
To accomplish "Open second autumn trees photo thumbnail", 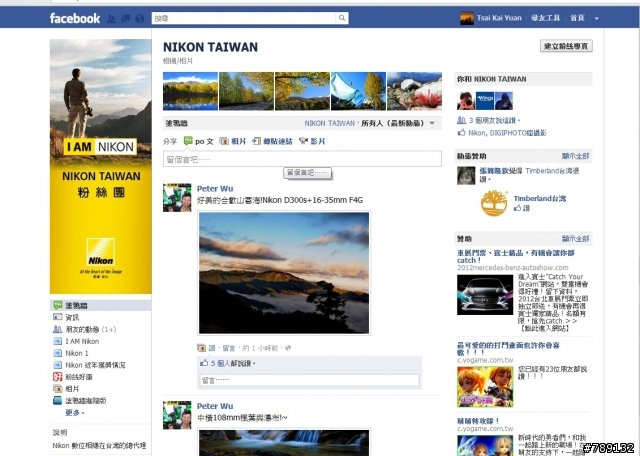I will pyautogui.click(x=246, y=91).
